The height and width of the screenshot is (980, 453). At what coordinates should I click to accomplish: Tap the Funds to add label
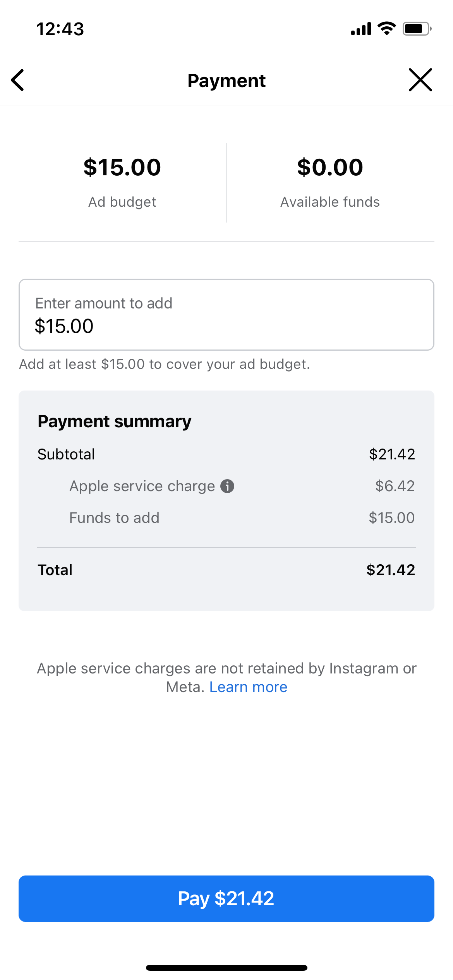click(114, 518)
